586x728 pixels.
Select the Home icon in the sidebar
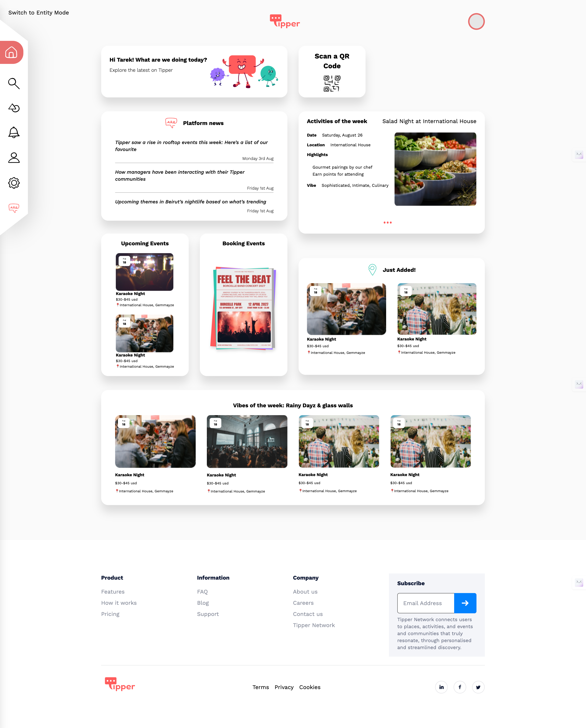11,52
